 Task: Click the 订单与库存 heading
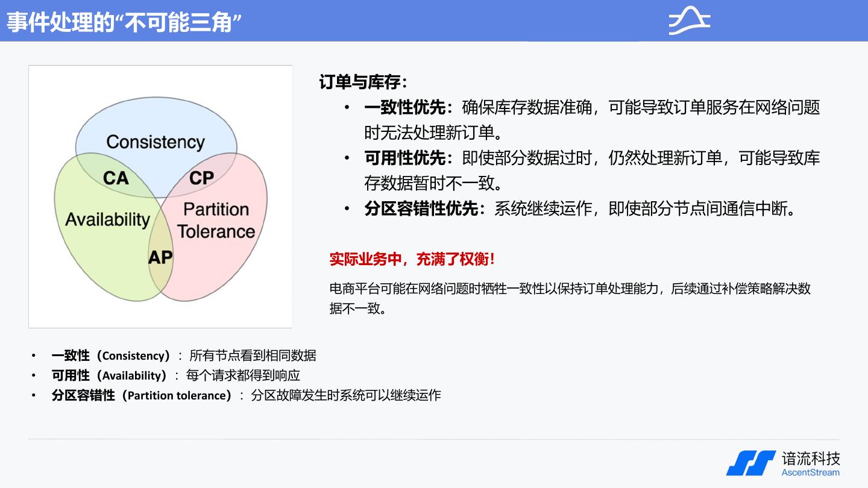click(x=363, y=82)
